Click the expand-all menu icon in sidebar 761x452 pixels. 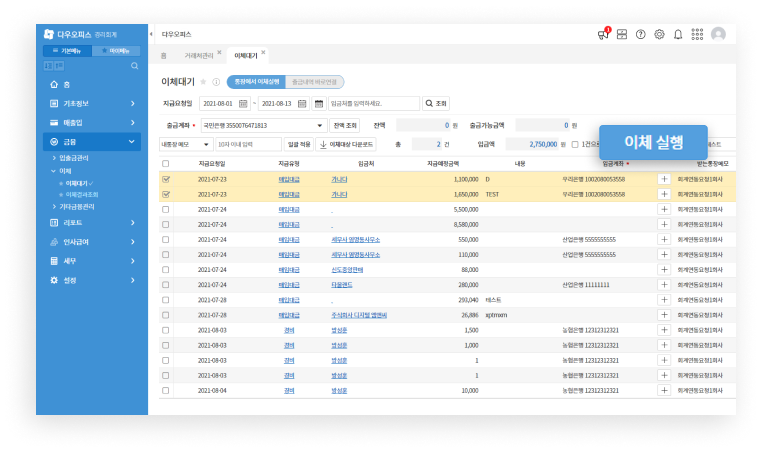tap(48, 66)
